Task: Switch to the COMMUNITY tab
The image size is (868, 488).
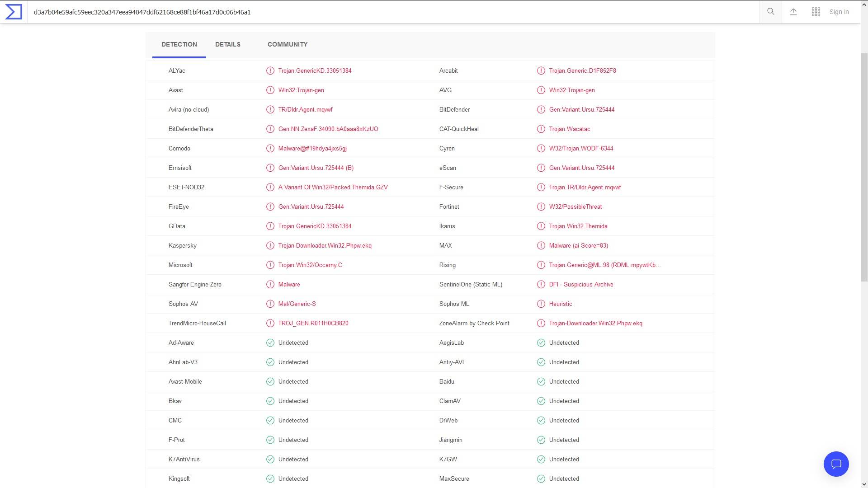Action: (x=288, y=44)
